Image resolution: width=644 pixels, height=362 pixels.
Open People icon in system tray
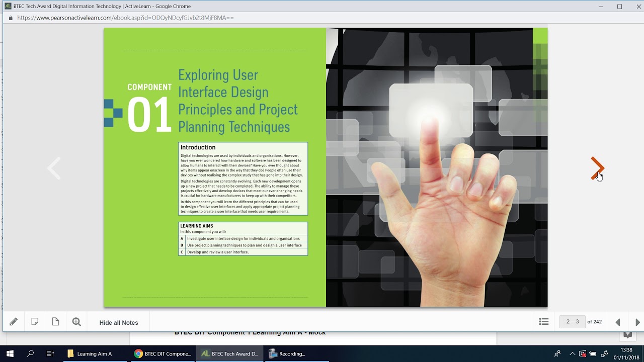[x=557, y=353]
